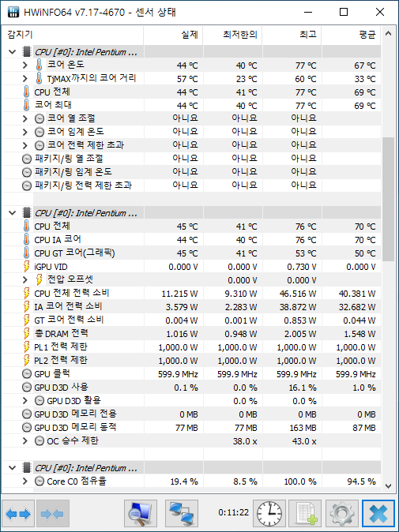Click thermometer icon of CPU GT 코어(그래픽) row
This screenshot has height=532, width=399.
[27, 253]
